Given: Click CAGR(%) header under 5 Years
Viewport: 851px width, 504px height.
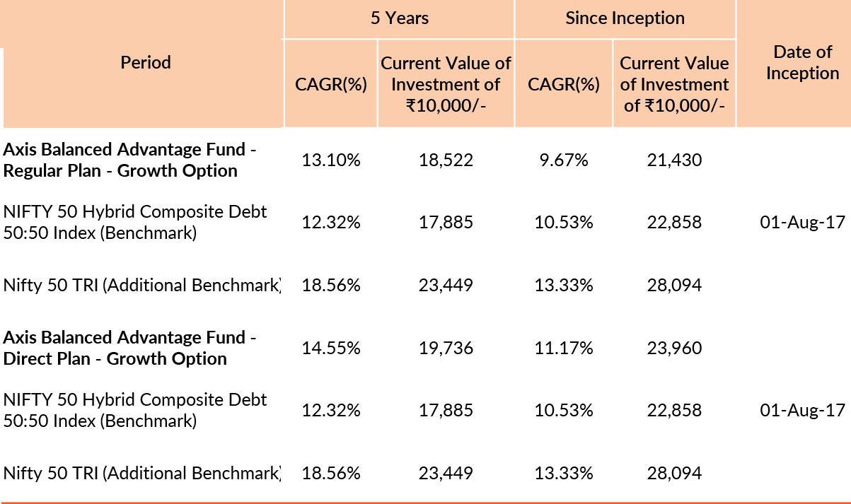Looking at the screenshot, I should pos(331,84).
